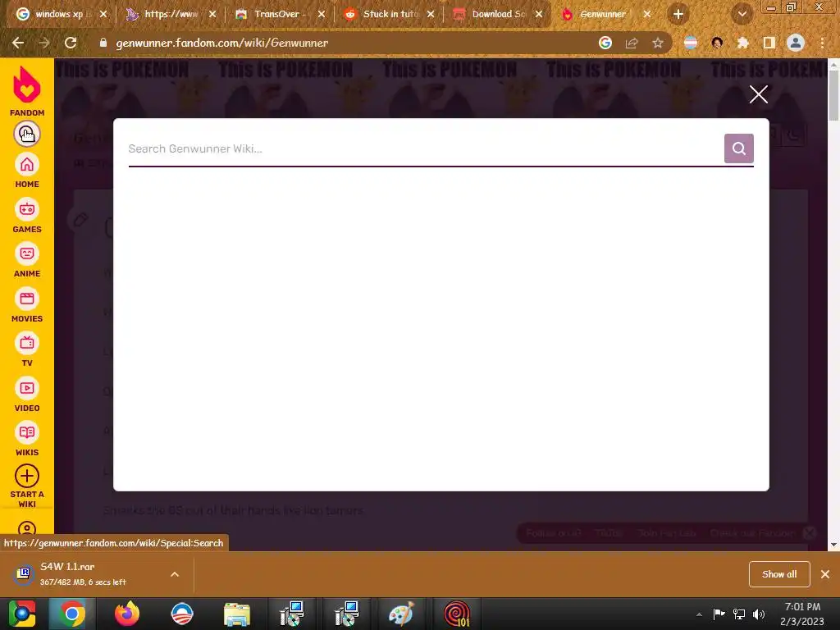Viewport: 840px width, 630px height.
Task: Click the Chrome taskbar icon
Action: pos(71,614)
